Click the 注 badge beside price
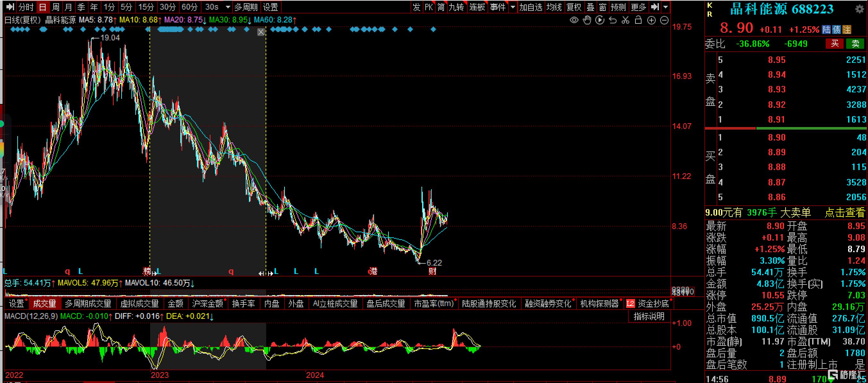868x383 pixels. [x=847, y=30]
